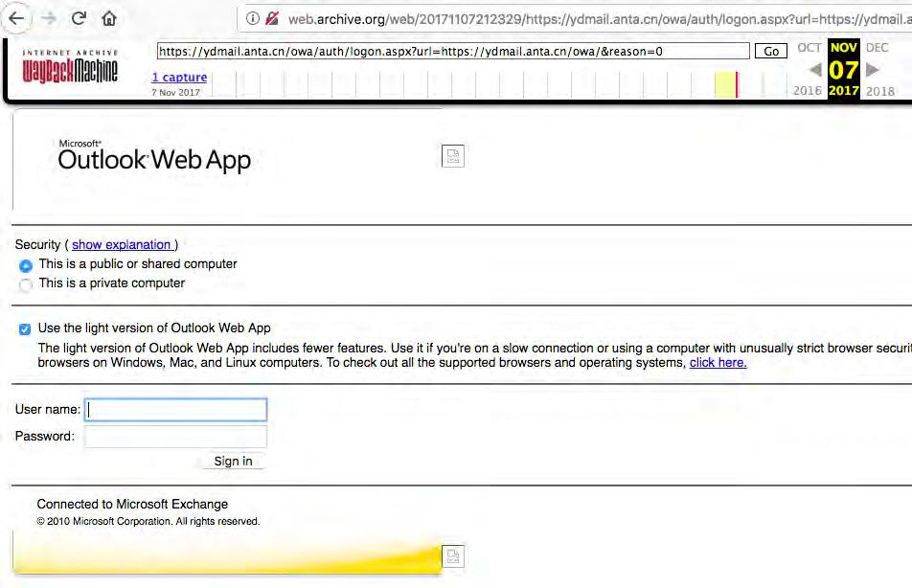
Task: Click the Wayback Go button
Action: (770, 51)
